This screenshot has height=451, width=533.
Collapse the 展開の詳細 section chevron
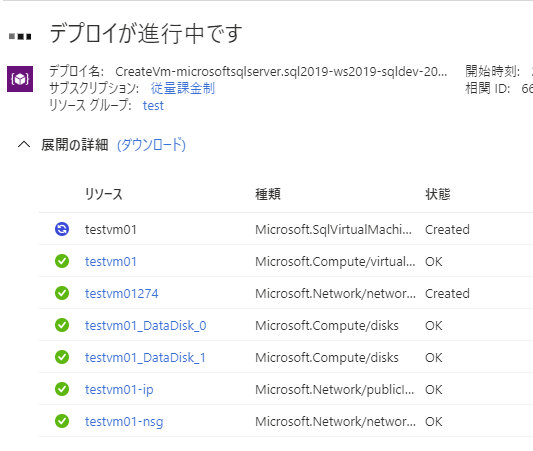click(24, 145)
